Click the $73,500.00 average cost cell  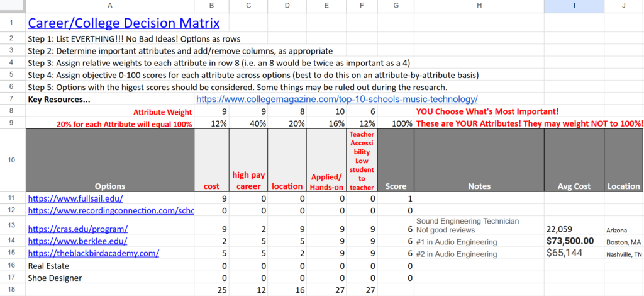pos(570,241)
